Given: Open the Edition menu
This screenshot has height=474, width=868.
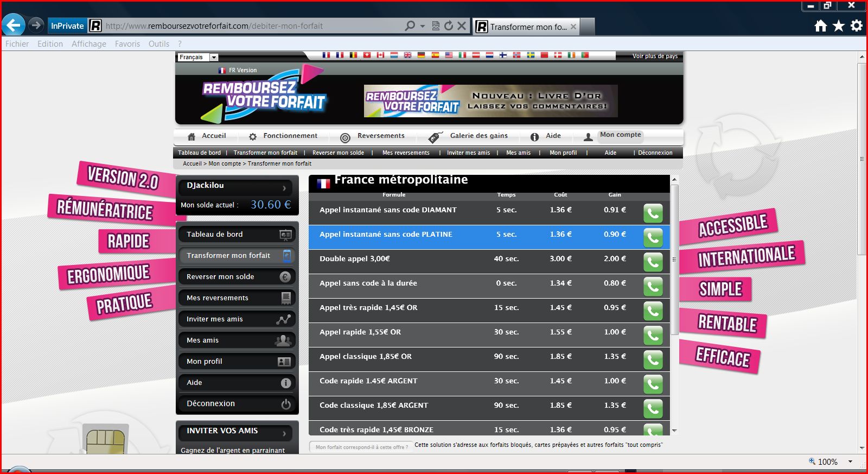Looking at the screenshot, I should (x=50, y=44).
